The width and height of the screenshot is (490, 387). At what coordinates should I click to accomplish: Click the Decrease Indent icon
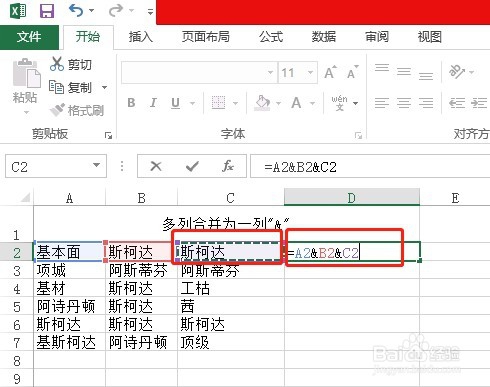[x=457, y=103]
